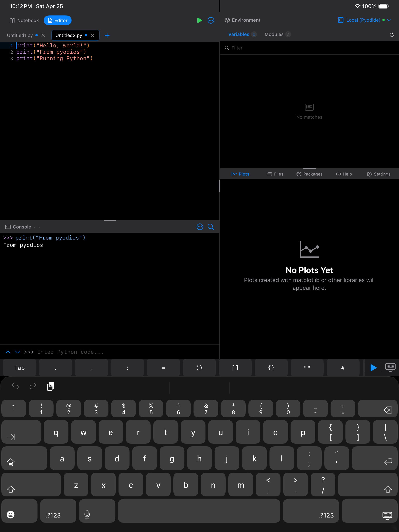Open the Help tab
This screenshot has height=532, width=399.
click(344, 174)
